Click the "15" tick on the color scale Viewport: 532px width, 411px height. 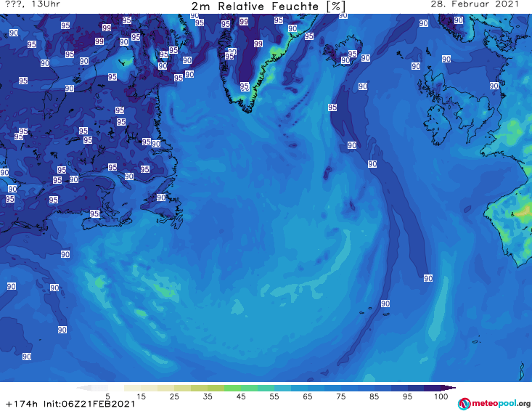(141, 396)
